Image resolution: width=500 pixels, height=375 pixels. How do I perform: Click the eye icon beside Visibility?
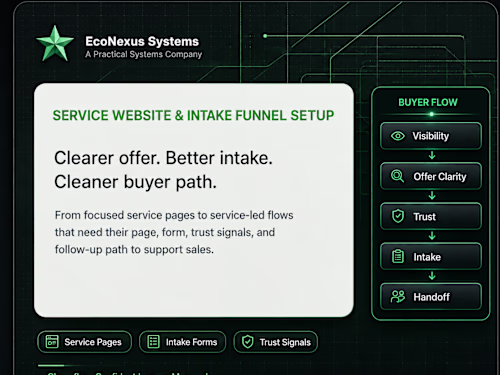(398, 136)
